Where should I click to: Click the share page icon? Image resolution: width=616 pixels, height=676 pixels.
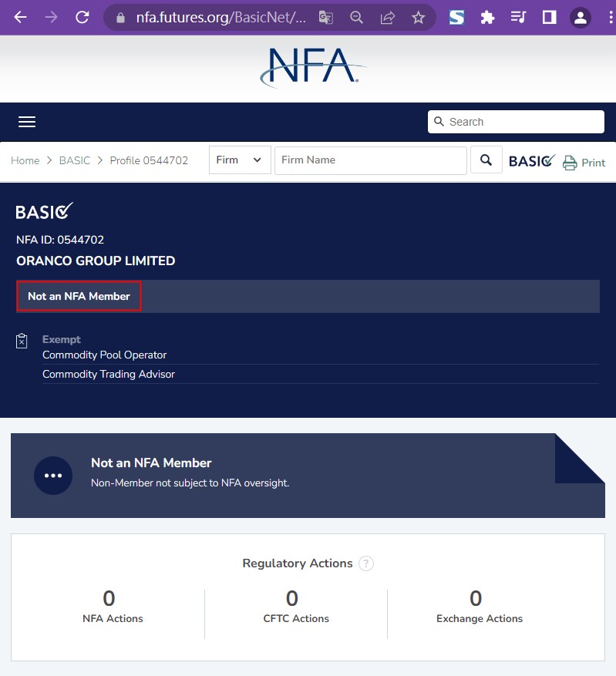click(x=388, y=17)
